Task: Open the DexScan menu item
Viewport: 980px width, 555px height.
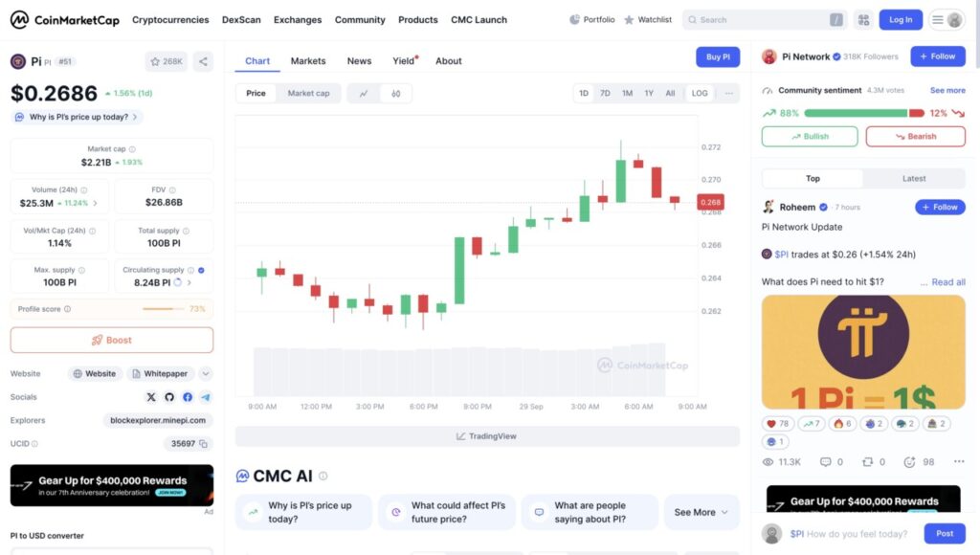Action: (x=241, y=19)
